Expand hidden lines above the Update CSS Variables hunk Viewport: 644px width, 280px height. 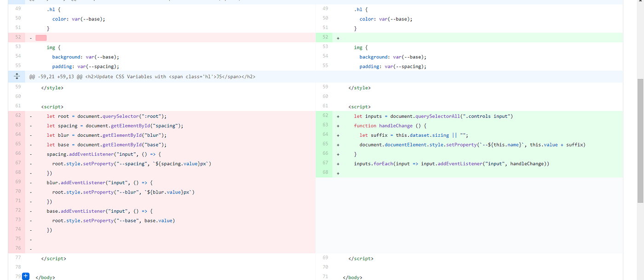click(x=17, y=76)
